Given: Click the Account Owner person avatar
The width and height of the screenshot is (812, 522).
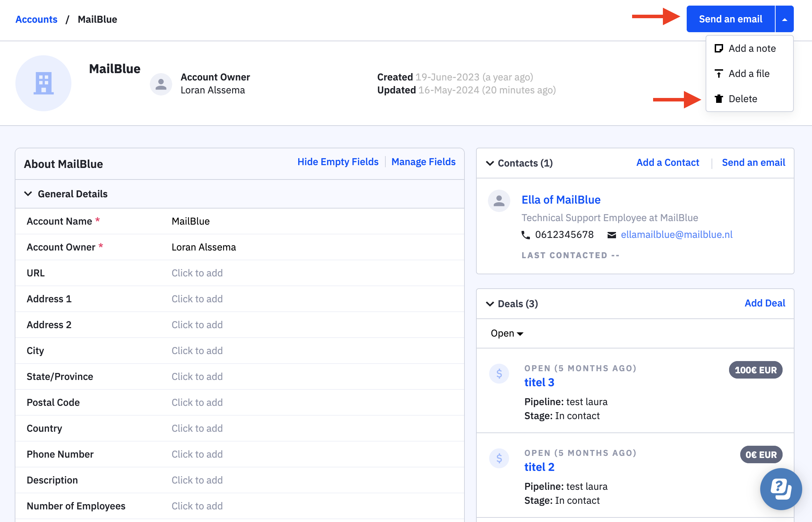Looking at the screenshot, I should (161, 84).
